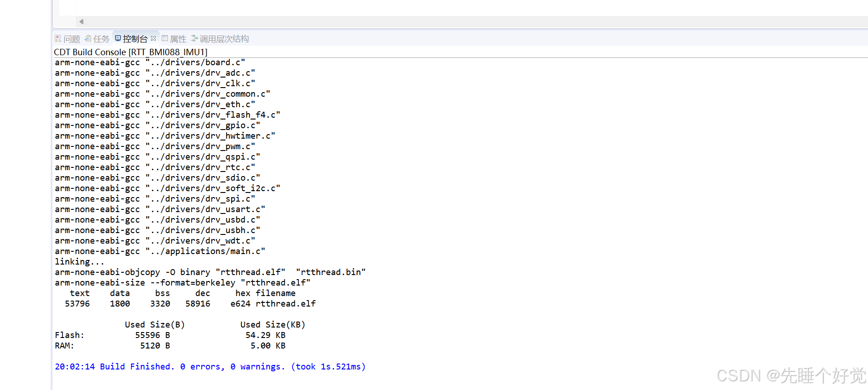Click the drv_flash_f4.c compile line

(167, 115)
